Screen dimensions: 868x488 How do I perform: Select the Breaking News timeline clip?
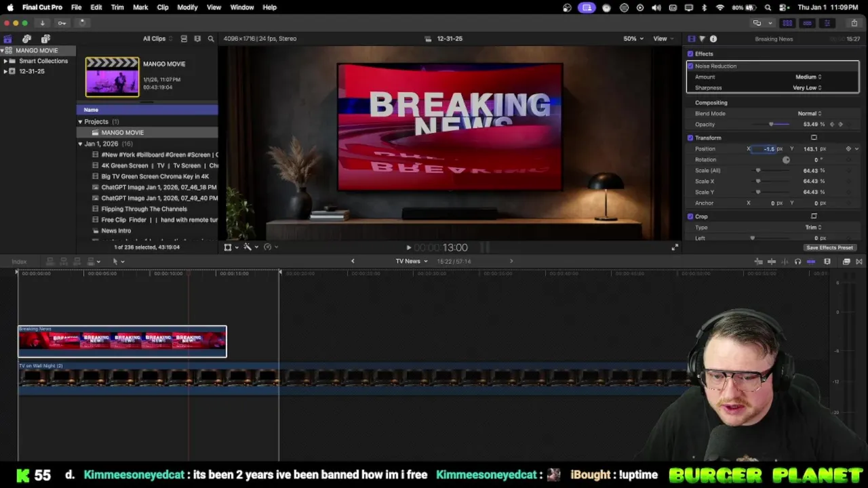pyautogui.click(x=123, y=342)
